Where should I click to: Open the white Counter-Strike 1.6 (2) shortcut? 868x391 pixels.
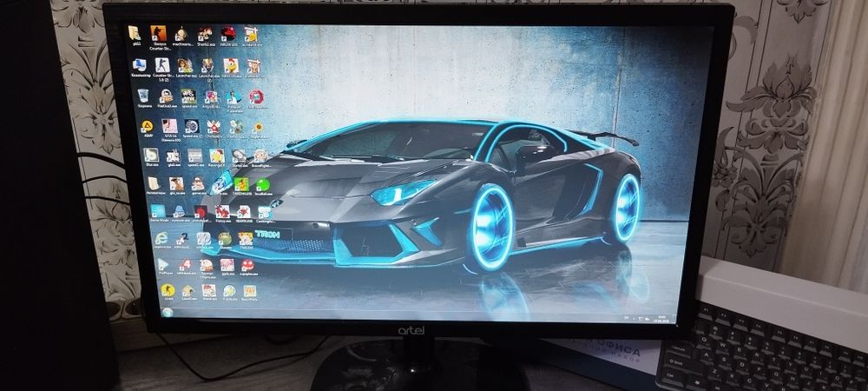(x=162, y=65)
